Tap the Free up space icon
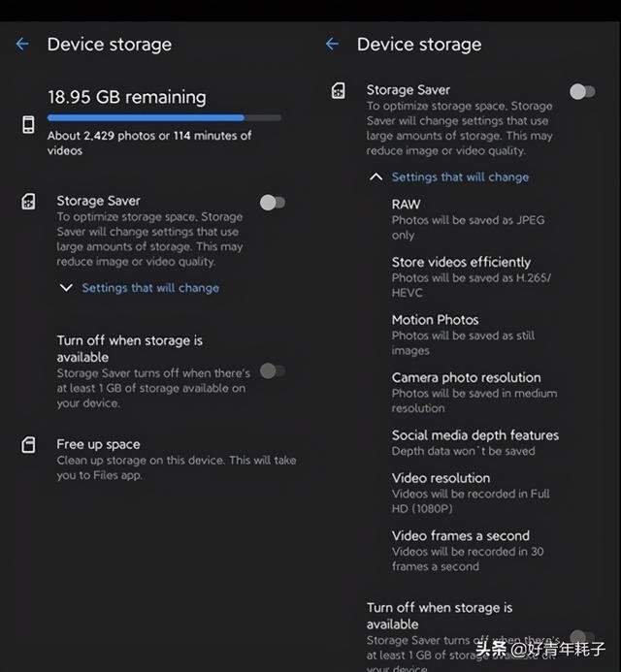621x672 pixels. pos(28,445)
